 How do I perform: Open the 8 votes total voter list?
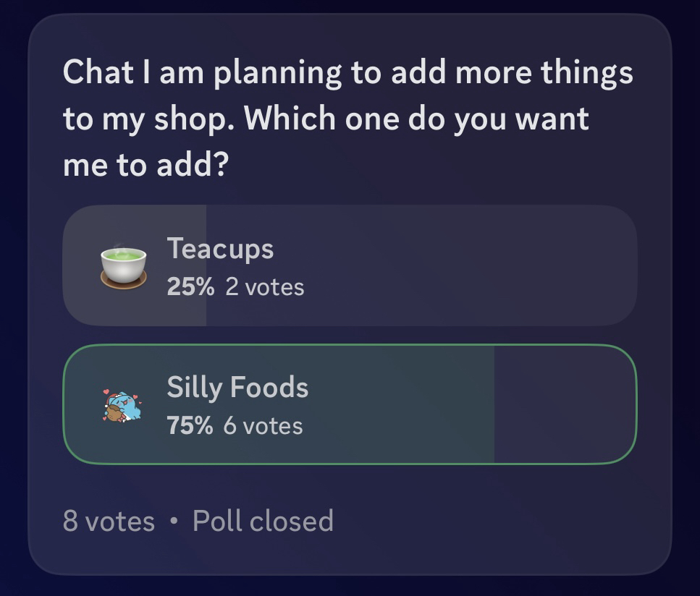(x=109, y=521)
